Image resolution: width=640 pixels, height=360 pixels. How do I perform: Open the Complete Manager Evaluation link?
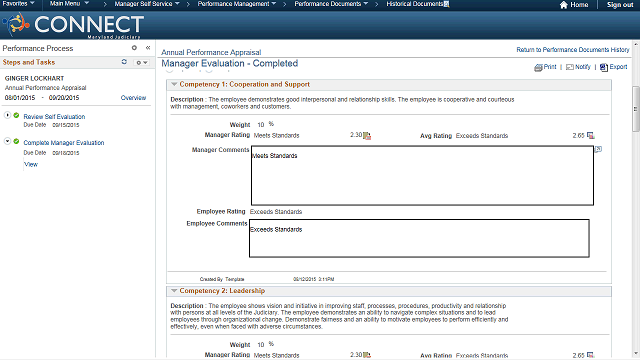click(x=64, y=143)
